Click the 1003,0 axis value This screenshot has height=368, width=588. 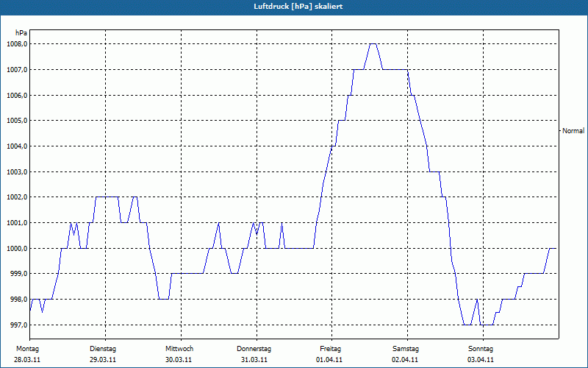pyautogui.click(x=17, y=171)
